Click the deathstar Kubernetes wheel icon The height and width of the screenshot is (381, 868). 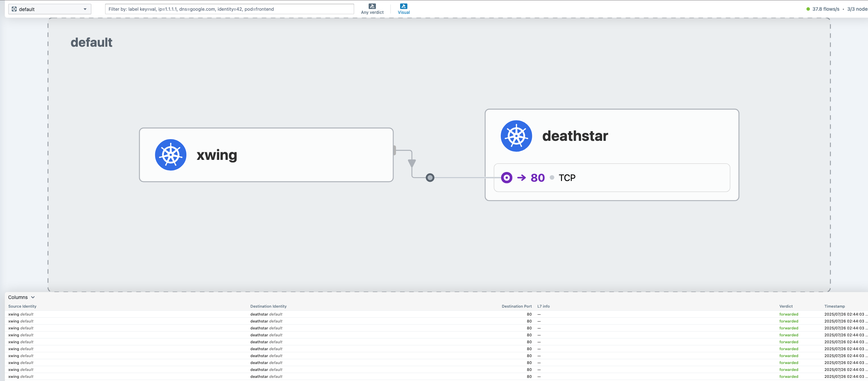pyautogui.click(x=516, y=136)
